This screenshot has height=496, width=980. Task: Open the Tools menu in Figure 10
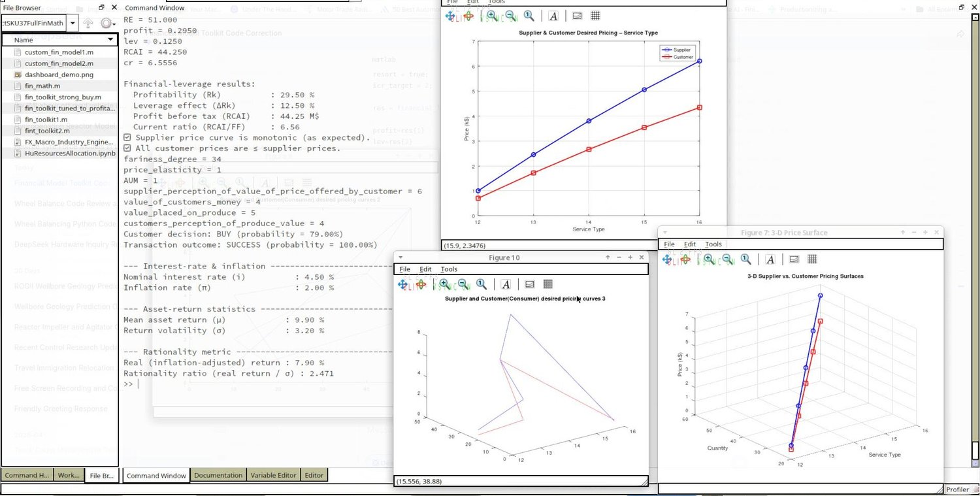click(x=449, y=269)
